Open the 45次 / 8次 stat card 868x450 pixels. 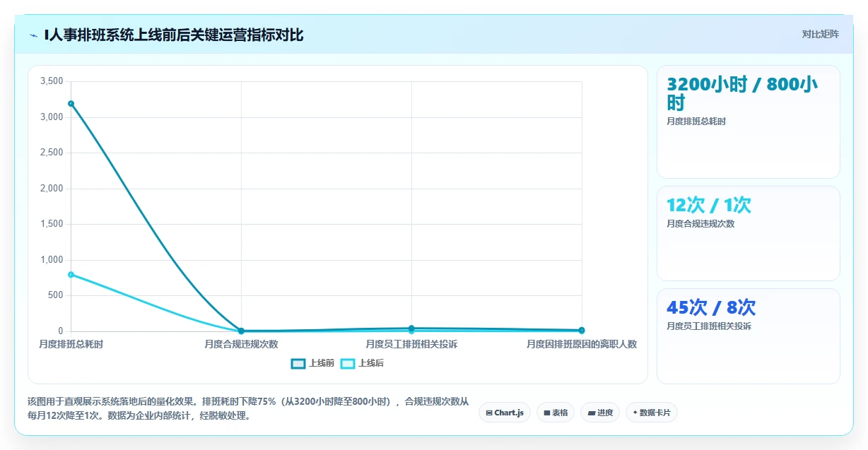click(749, 336)
